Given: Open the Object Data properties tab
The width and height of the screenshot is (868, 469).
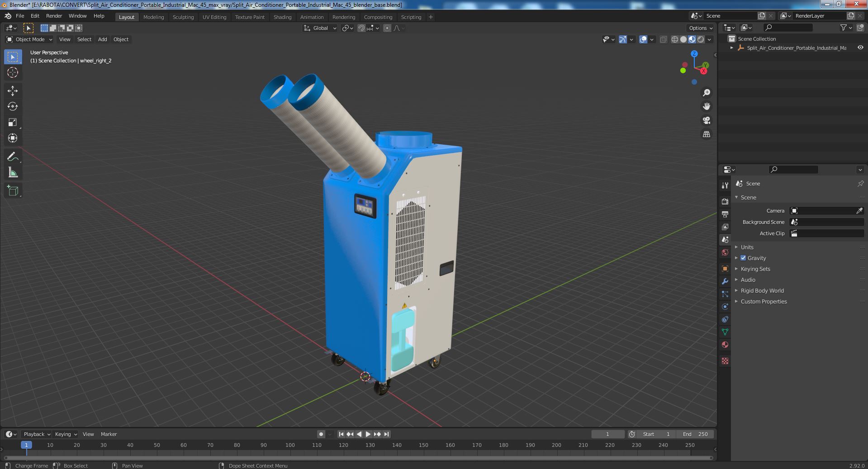Looking at the screenshot, I should coord(725,332).
